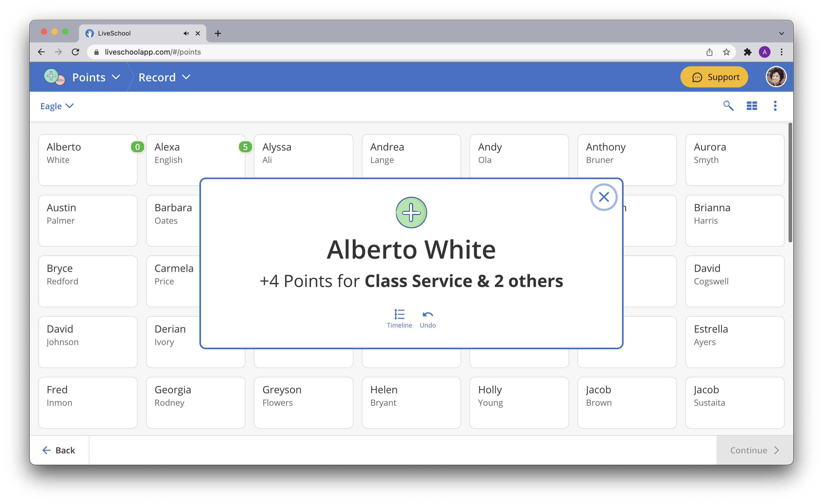
Task: Open the blue three-dot options menu
Action: (775, 106)
